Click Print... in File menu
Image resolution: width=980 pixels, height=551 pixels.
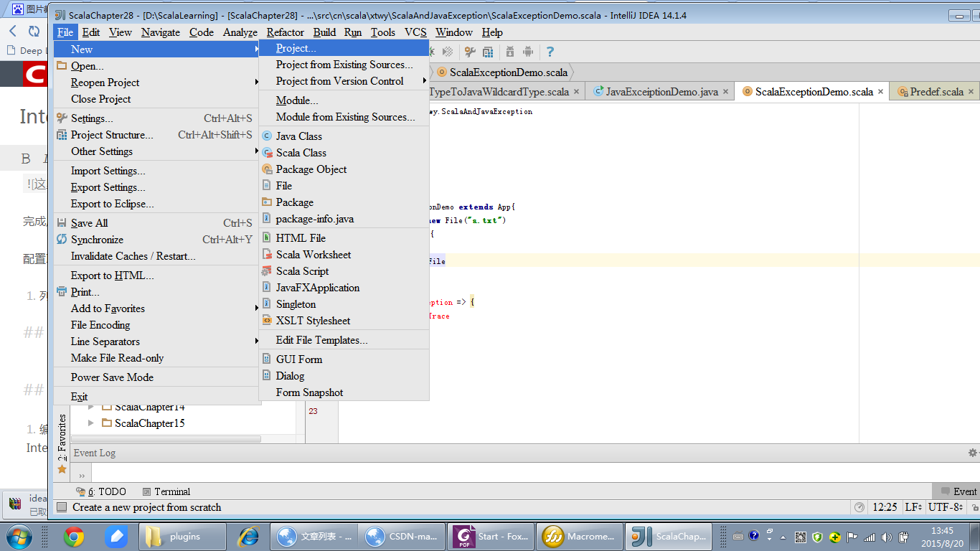[x=156, y=292]
